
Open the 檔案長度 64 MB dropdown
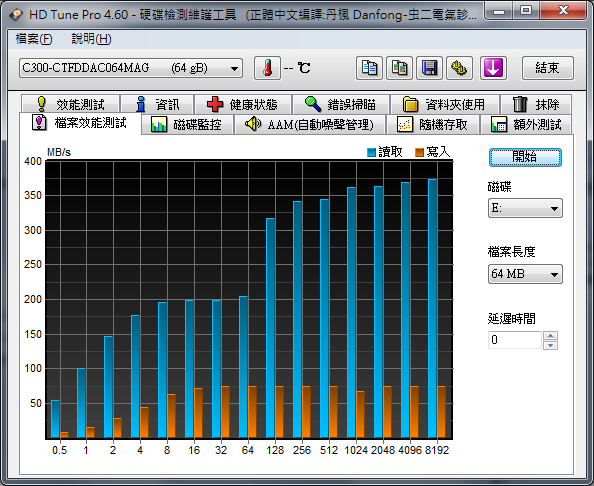click(525, 274)
